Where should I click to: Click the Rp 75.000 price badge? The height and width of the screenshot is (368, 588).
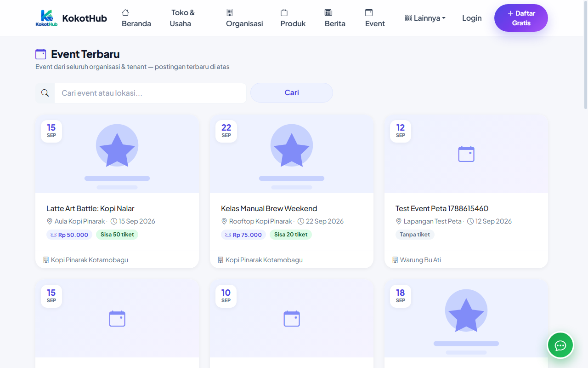pyautogui.click(x=243, y=235)
